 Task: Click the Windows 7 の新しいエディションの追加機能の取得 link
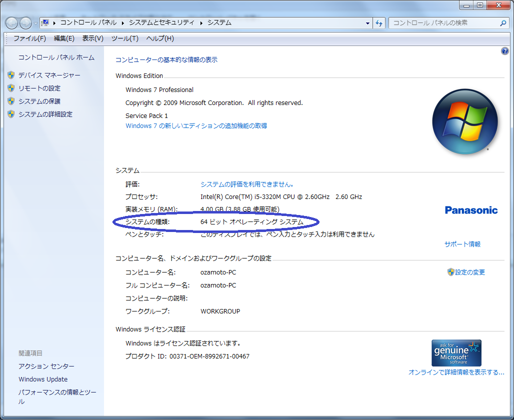(196, 126)
